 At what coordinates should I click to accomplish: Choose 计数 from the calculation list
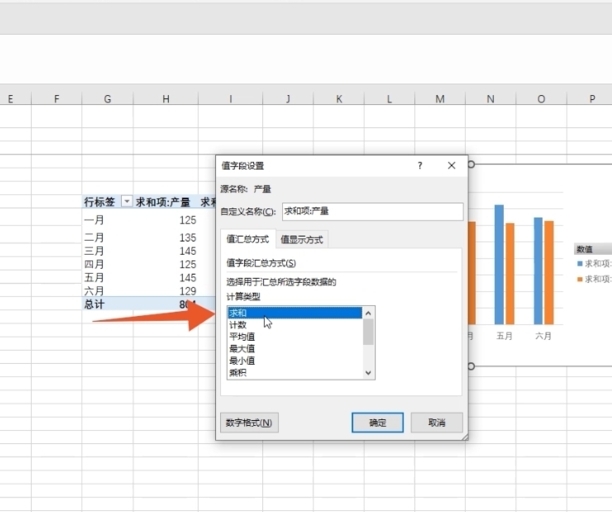click(294, 325)
